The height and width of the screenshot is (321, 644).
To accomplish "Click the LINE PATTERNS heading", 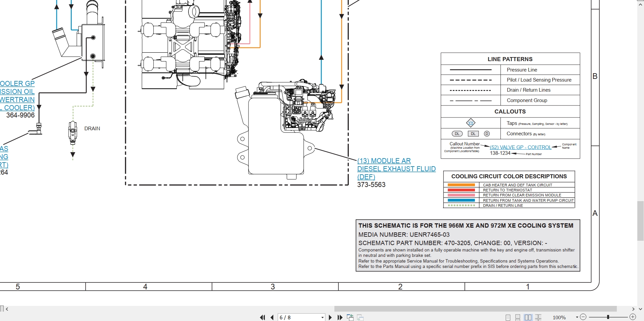I will (510, 59).
